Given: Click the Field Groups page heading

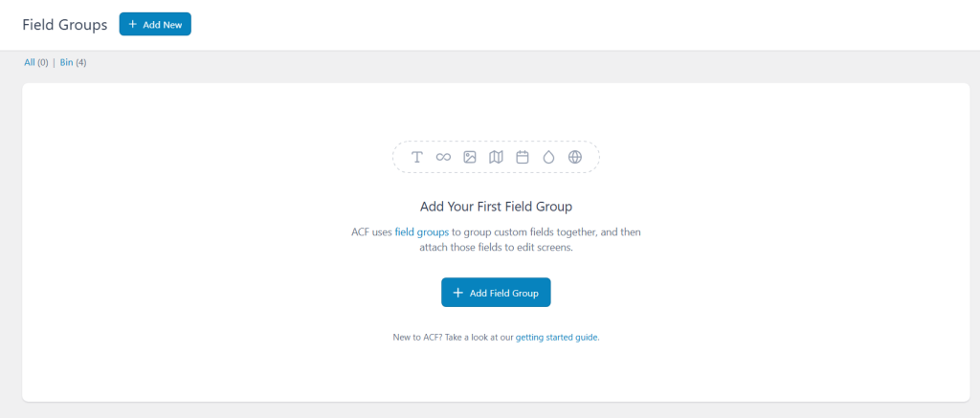Looking at the screenshot, I should coord(65,25).
